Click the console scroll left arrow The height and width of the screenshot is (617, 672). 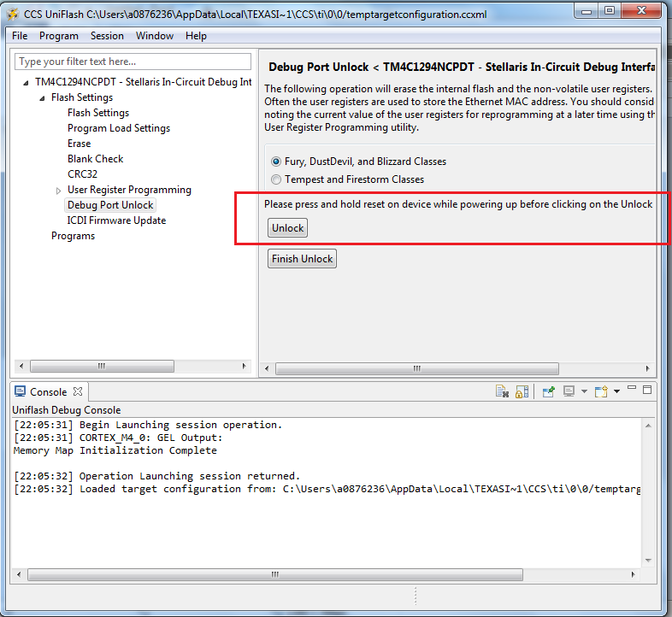[x=19, y=574]
